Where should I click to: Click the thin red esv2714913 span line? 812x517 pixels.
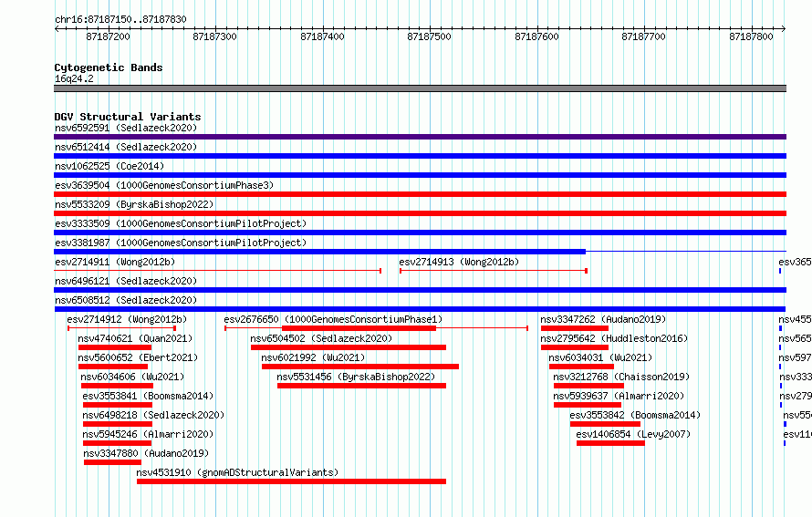(493, 271)
